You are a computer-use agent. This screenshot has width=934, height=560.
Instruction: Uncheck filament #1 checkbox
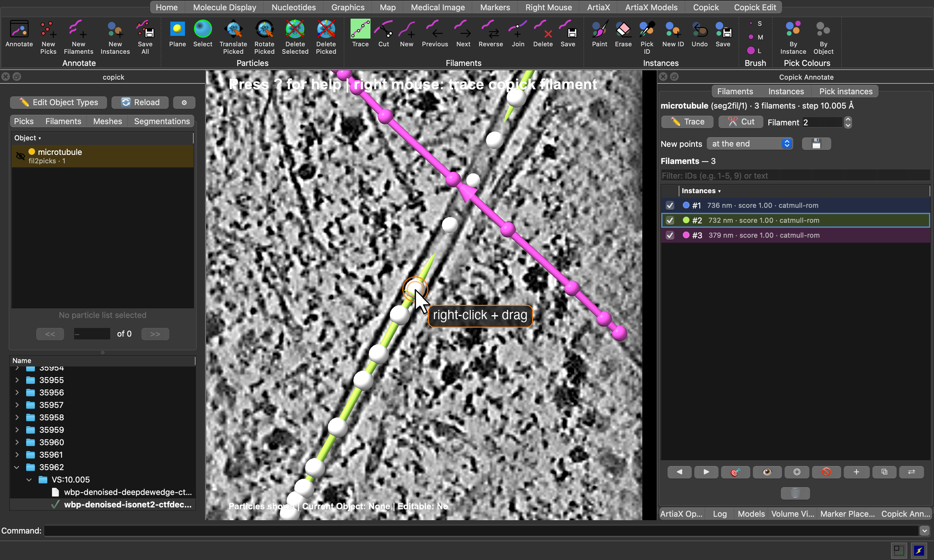tap(670, 205)
